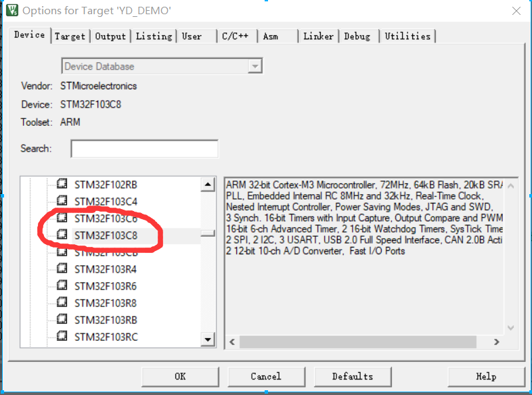The image size is (532, 395).
Task: Click device list scroll up arrow
Action: [208, 185]
